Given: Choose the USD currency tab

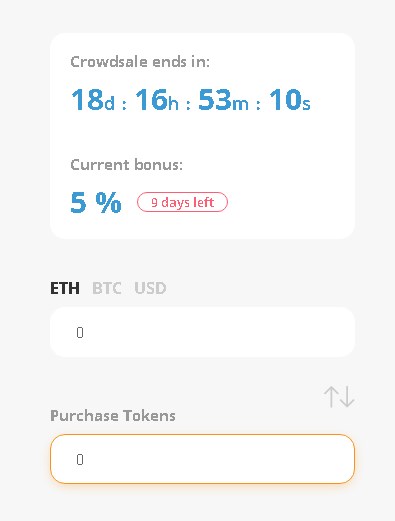Looking at the screenshot, I should [150, 288].
